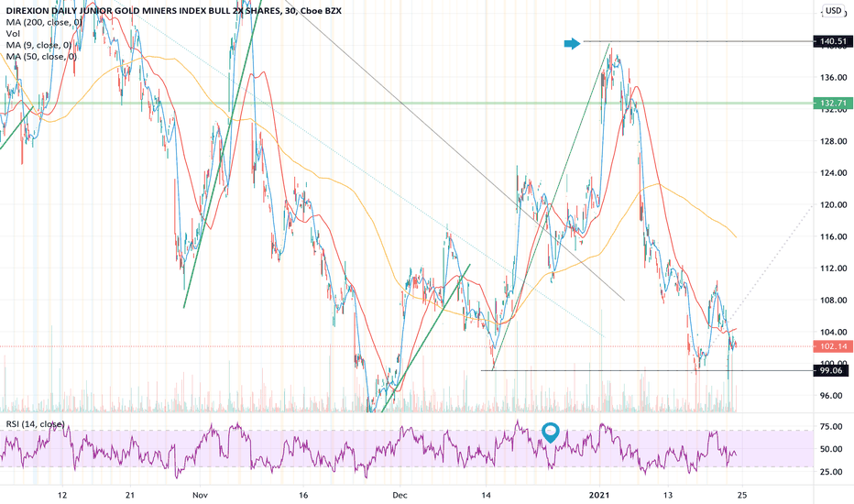Click the 99.06 black price label
Screen dimensions: 854x504
(x=830, y=370)
